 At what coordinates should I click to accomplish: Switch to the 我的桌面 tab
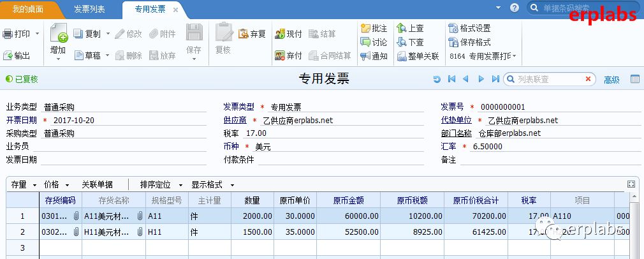tap(27, 9)
